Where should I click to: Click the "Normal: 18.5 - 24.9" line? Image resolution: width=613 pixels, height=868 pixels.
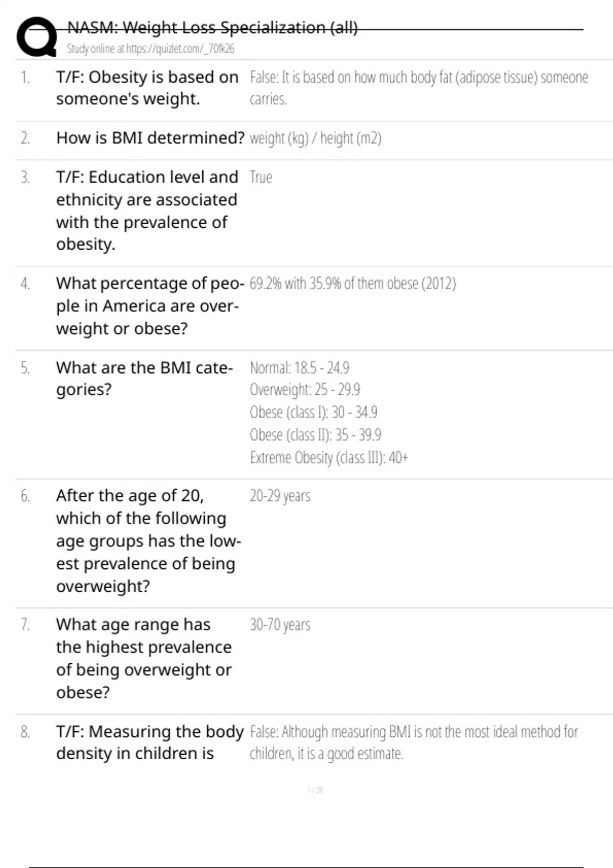tap(299, 368)
